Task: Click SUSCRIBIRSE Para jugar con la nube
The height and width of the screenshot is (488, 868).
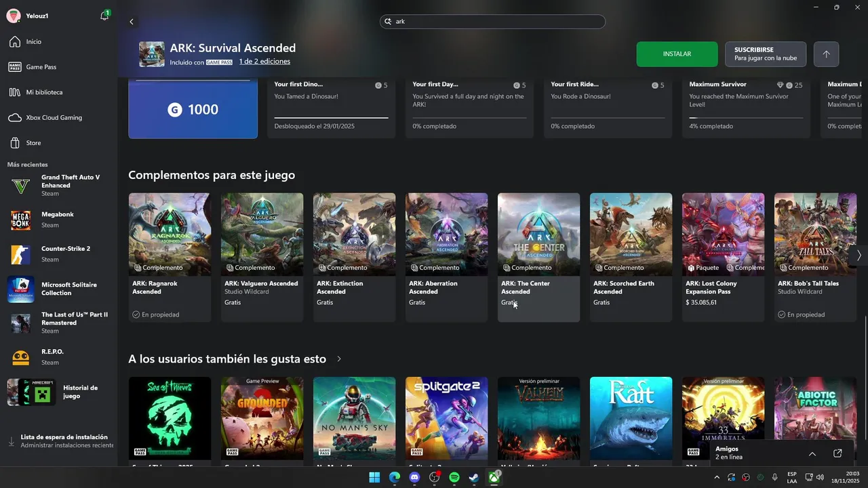Action: (766, 54)
